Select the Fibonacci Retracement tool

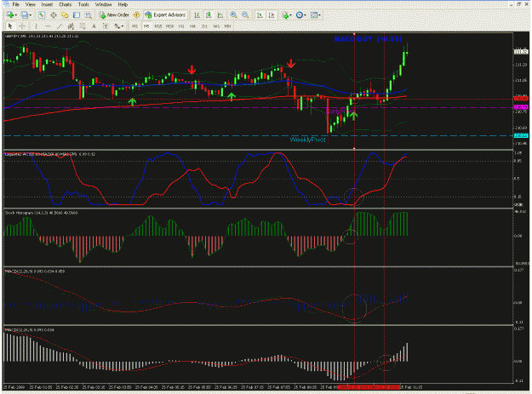click(x=83, y=26)
